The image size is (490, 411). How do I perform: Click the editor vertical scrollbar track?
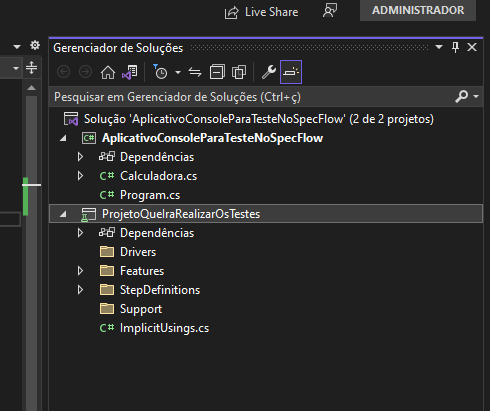[31, 253]
